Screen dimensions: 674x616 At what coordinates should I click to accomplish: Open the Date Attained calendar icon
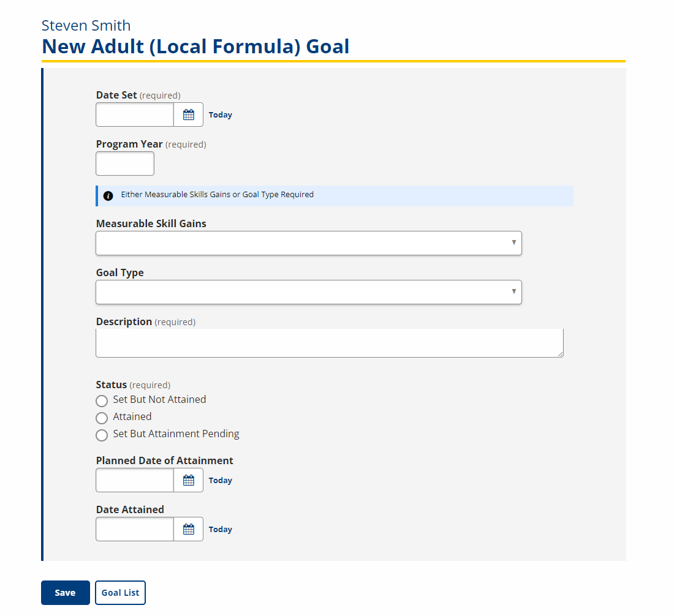pyautogui.click(x=188, y=529)
